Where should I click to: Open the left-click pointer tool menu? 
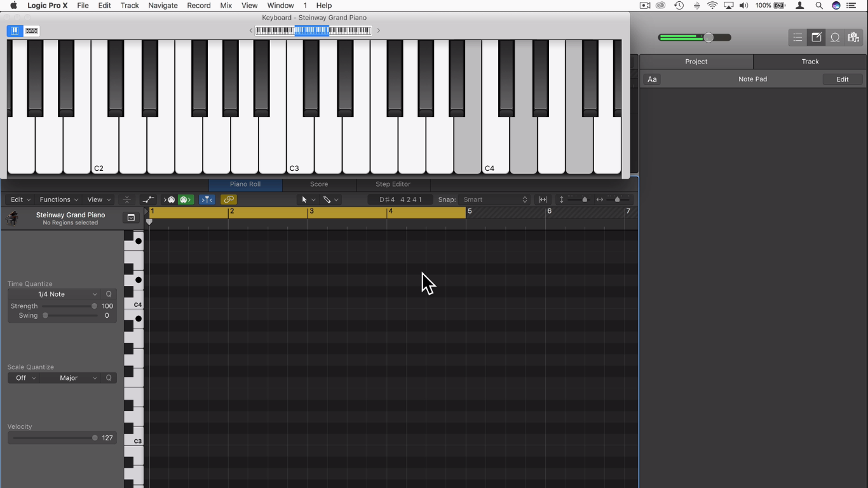308,200
